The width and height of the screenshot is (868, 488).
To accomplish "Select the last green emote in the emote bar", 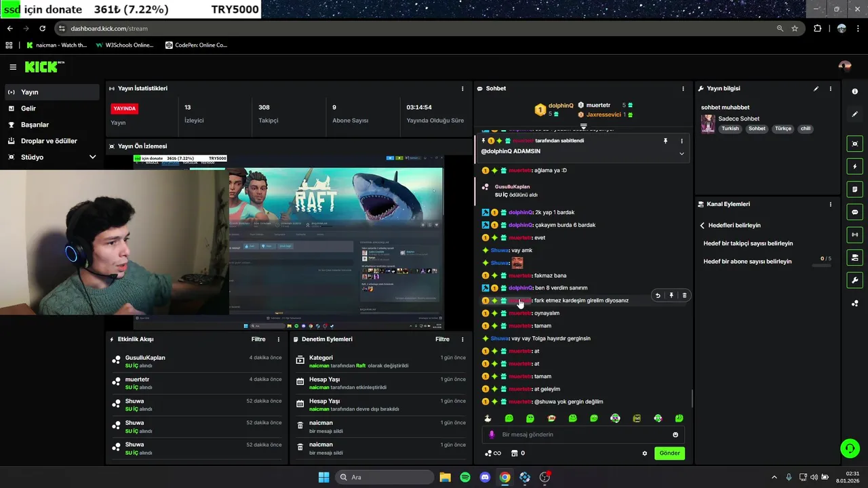I will pyautogui.click(x=679, y=418).
